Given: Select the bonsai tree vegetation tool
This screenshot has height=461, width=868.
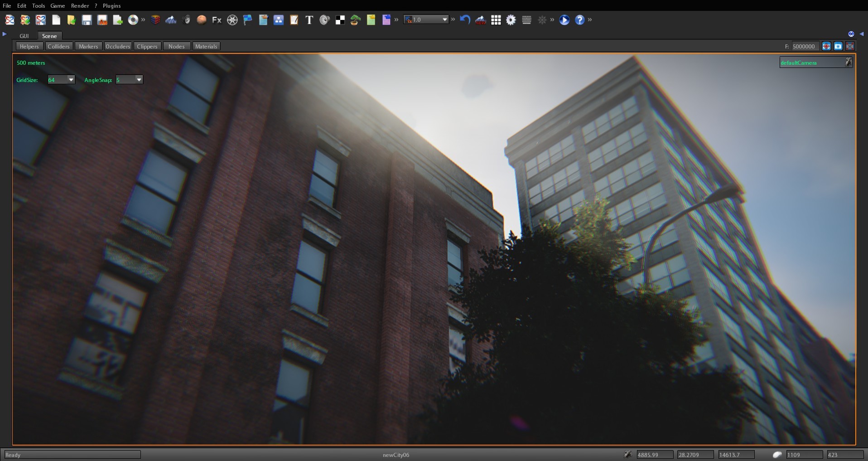Looking at the screenshot, I should 355,20.
